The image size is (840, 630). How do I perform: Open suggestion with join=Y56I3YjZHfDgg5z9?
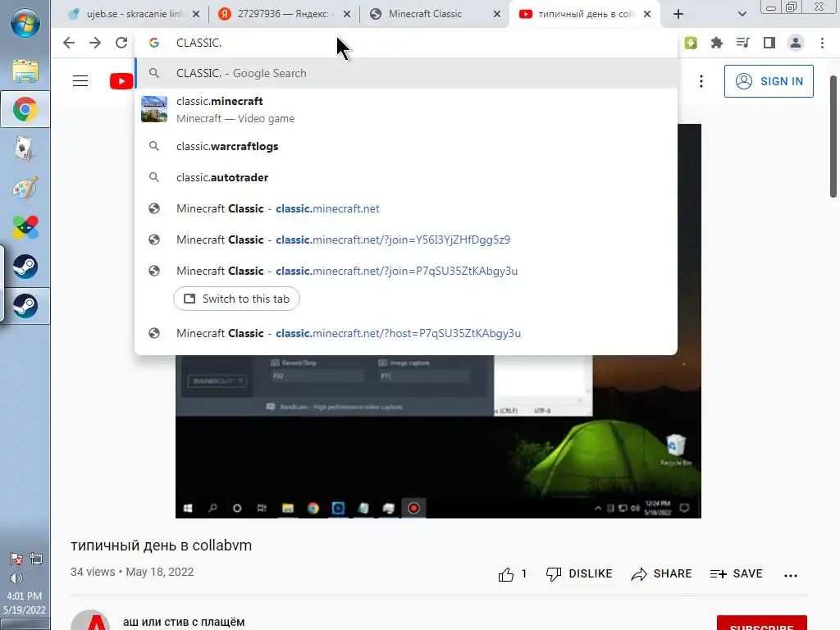(x=406, y=240)
